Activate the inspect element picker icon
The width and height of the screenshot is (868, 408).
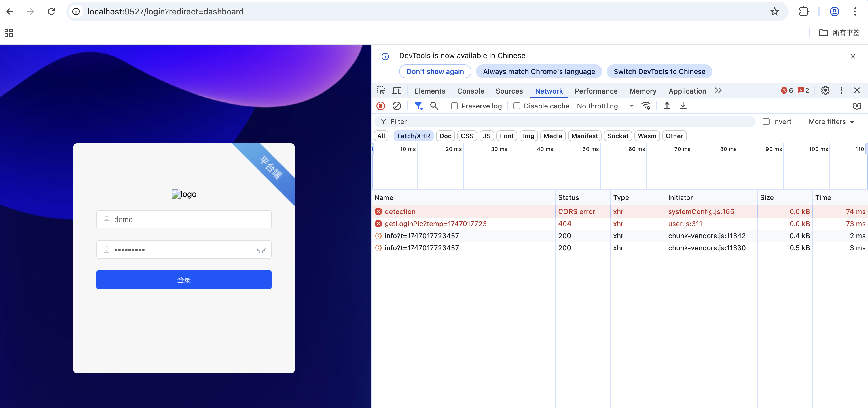381,91
